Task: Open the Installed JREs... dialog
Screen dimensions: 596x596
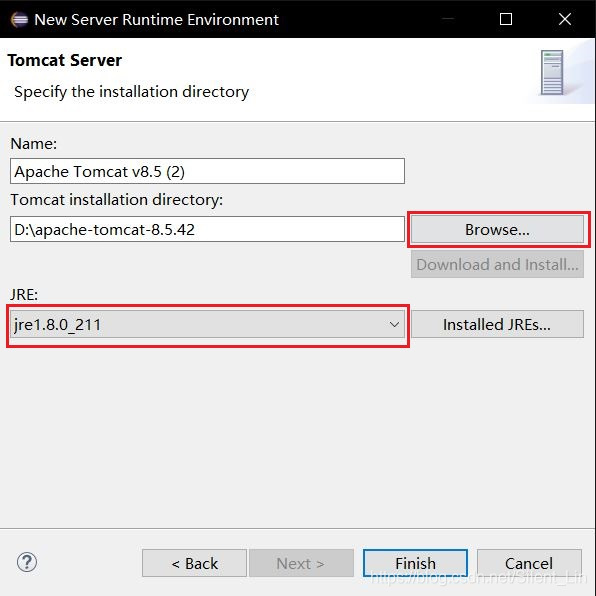Action: (x=497, y=324)
